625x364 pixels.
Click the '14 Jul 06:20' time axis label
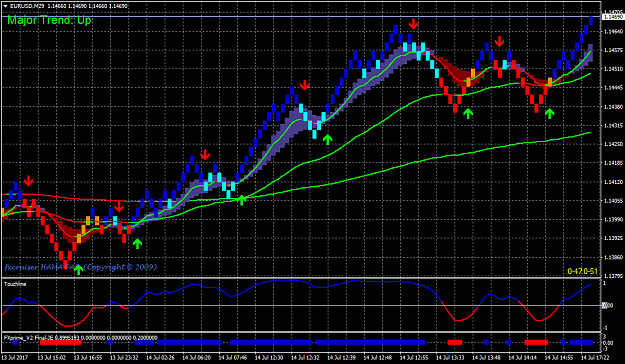[x=197, y=358]
